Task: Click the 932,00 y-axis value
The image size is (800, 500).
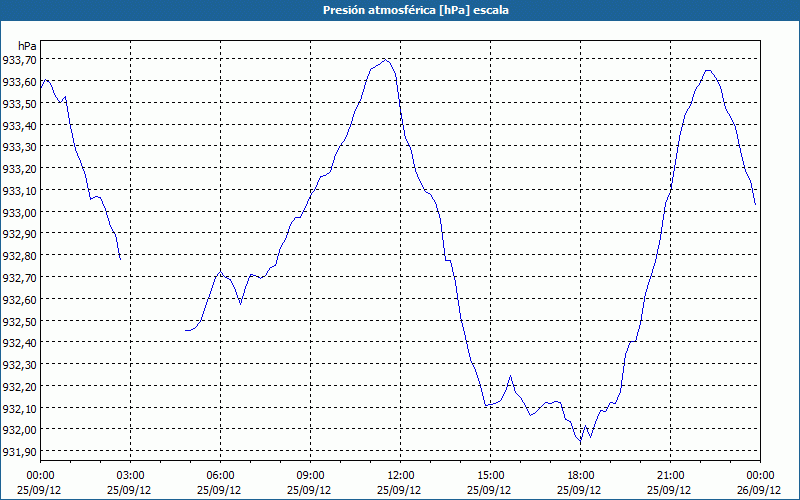Action: click(19, 430)
